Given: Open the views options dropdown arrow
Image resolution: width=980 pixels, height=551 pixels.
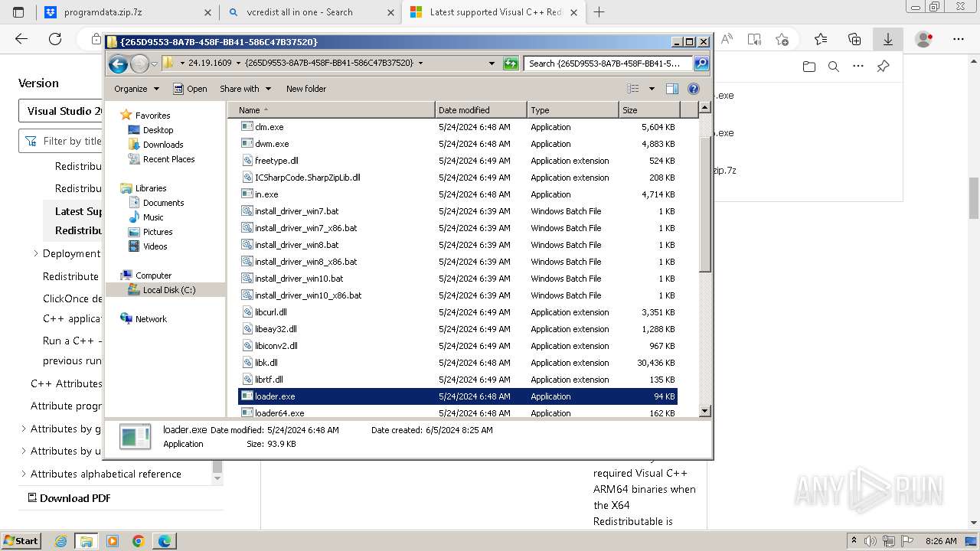Looking at the screenshot, I should pos(652,89).
